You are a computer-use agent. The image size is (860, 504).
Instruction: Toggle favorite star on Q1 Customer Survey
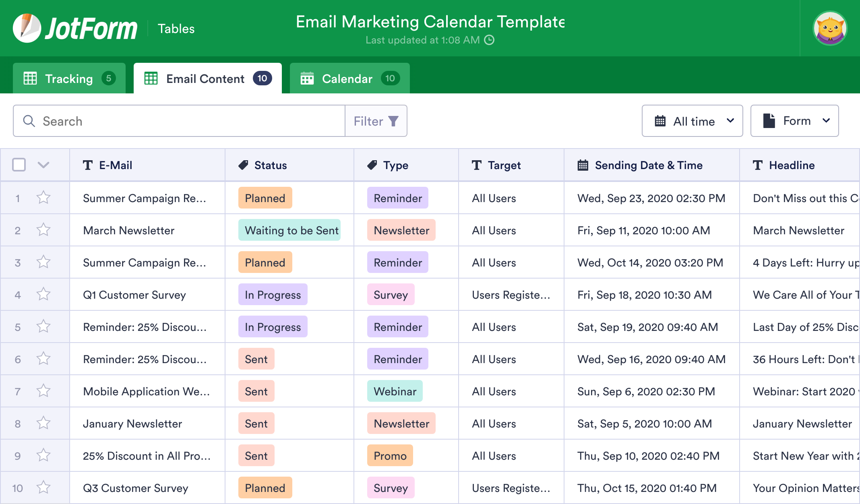click(43, 294)
